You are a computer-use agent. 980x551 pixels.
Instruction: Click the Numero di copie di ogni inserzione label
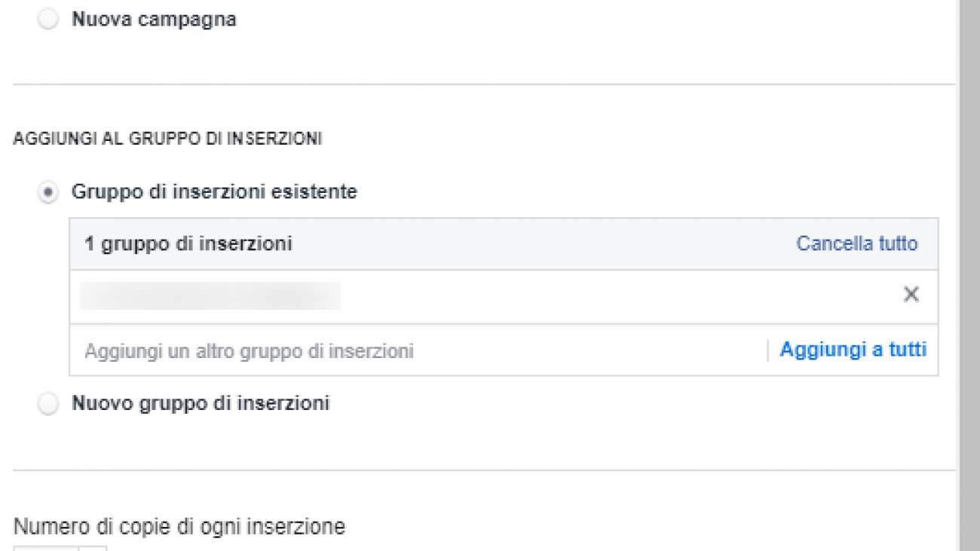click(x=179, y=526)
